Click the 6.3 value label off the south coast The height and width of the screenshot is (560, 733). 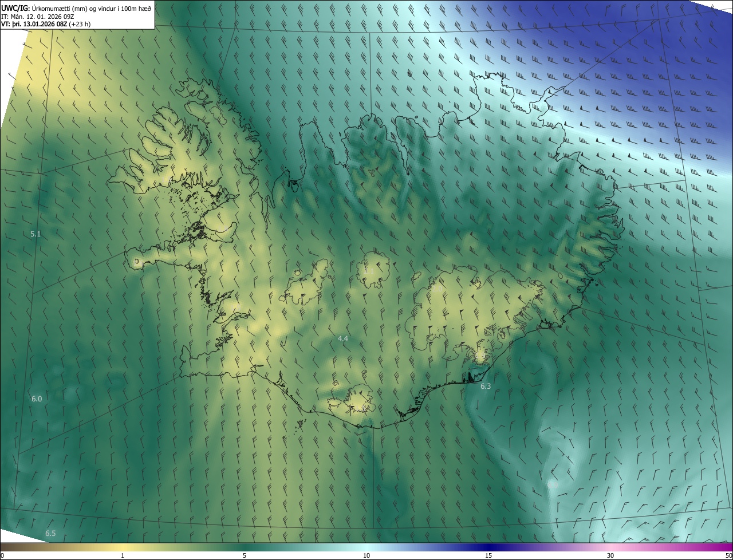pos(486,387)
